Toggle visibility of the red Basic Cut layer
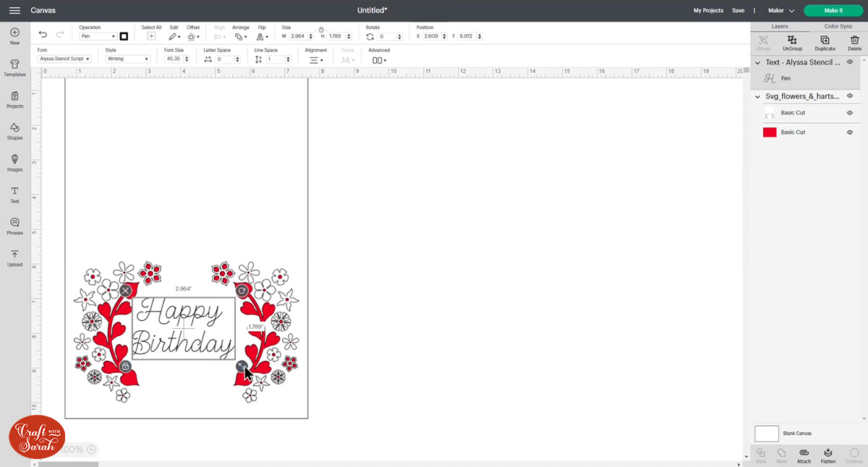 850,132
